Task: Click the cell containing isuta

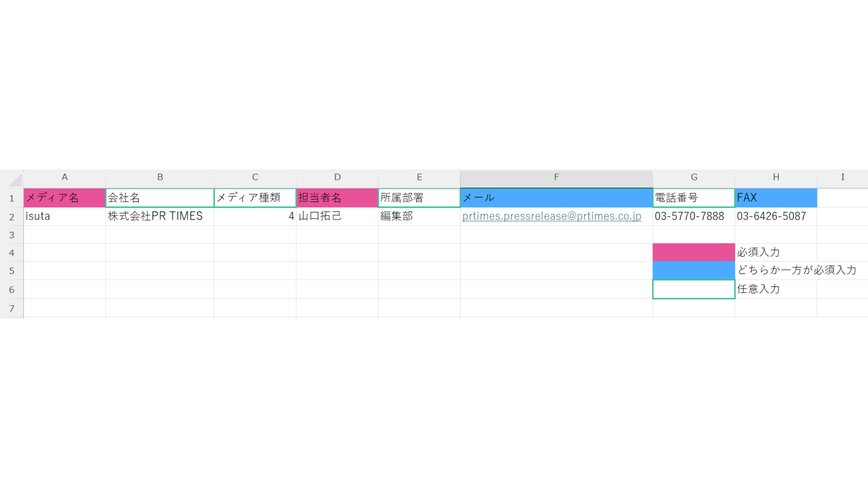Action: click(x=65, y=216)
